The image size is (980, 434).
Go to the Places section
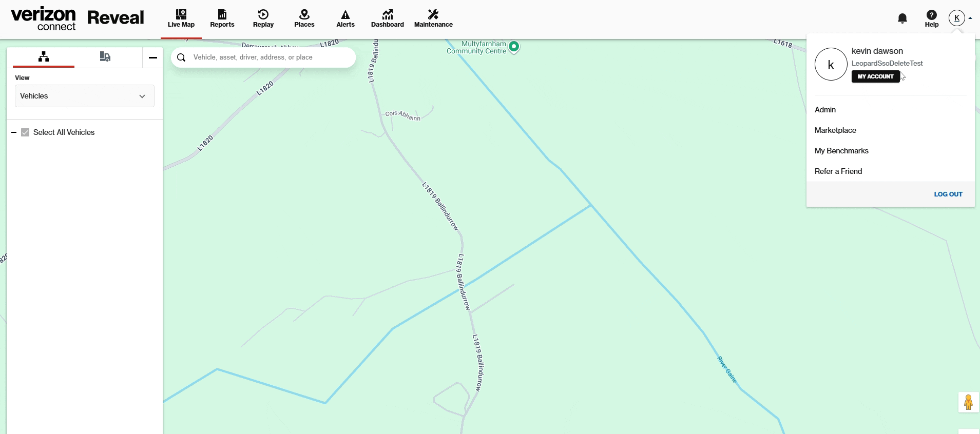pos(304,19)
